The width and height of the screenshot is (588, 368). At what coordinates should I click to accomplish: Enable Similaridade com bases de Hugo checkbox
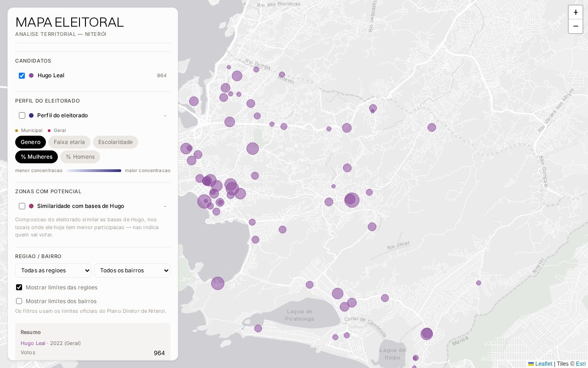pyautogui.click(x=22, y=206)
